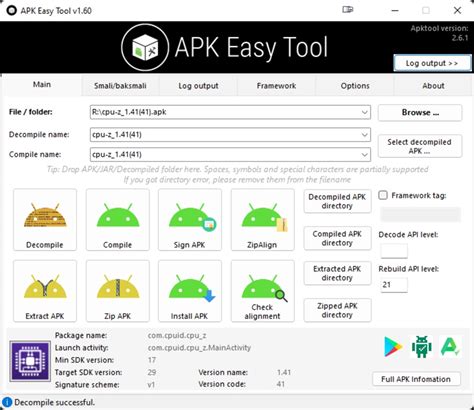474x410 pixels.
Task: Open the About tab
Action: click(433, 86)
